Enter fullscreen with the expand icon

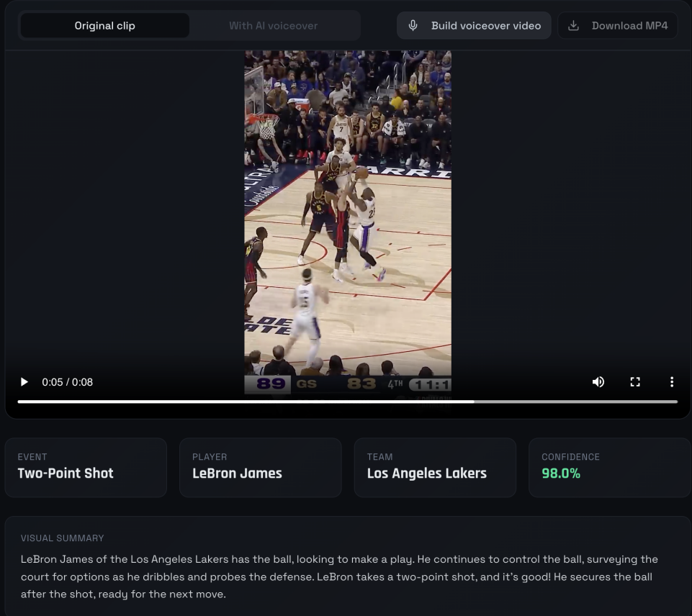pyautogui.click(x=634, y=381)
